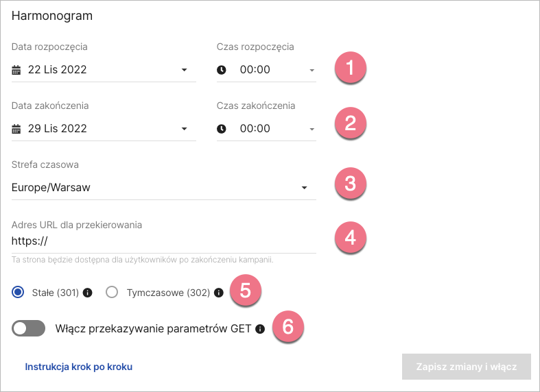The height and width of the screenshot is (392, 540).
Task: Click the redirect URL input field
Action: point(163,241)
